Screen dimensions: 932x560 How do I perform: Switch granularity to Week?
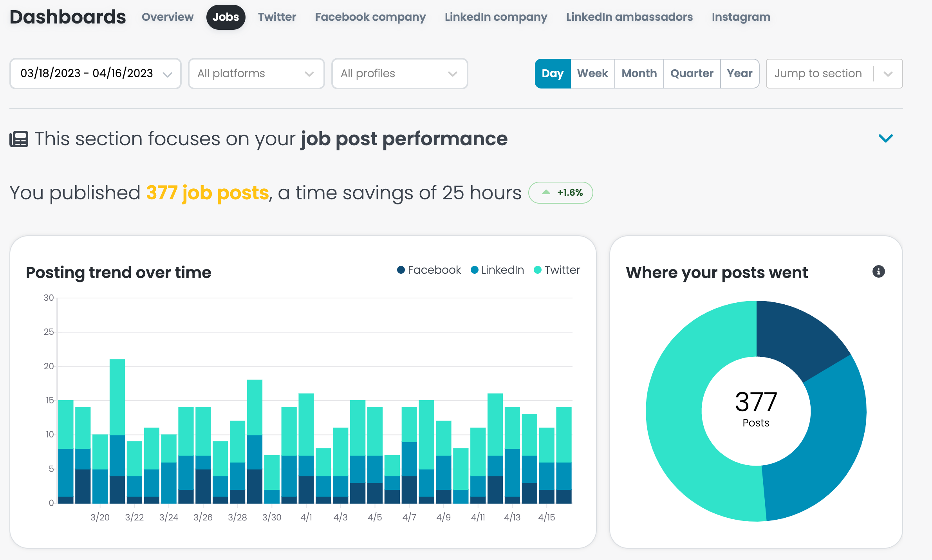click(x=592, y=74)
